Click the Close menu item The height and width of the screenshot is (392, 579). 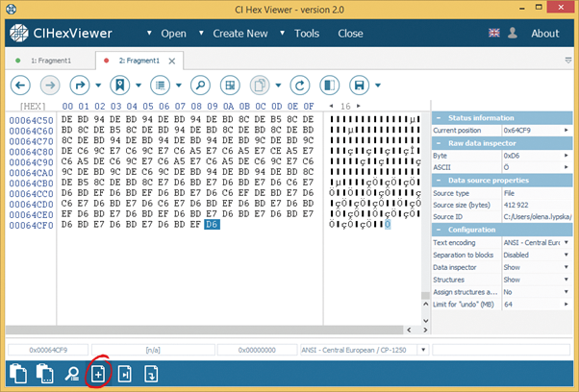[x=350, y=34]
